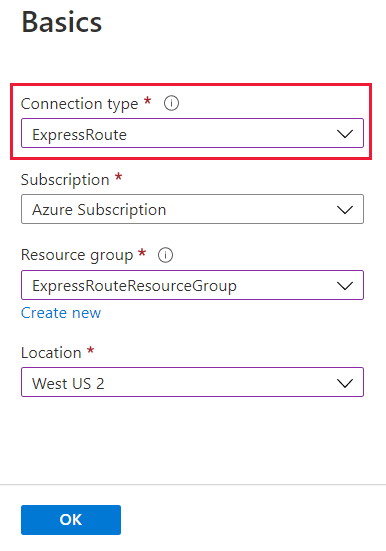The width and height of the screenshot is (386, 551).
Task: Open the Azure Subscription dropdown
Action: pos(192,209)
